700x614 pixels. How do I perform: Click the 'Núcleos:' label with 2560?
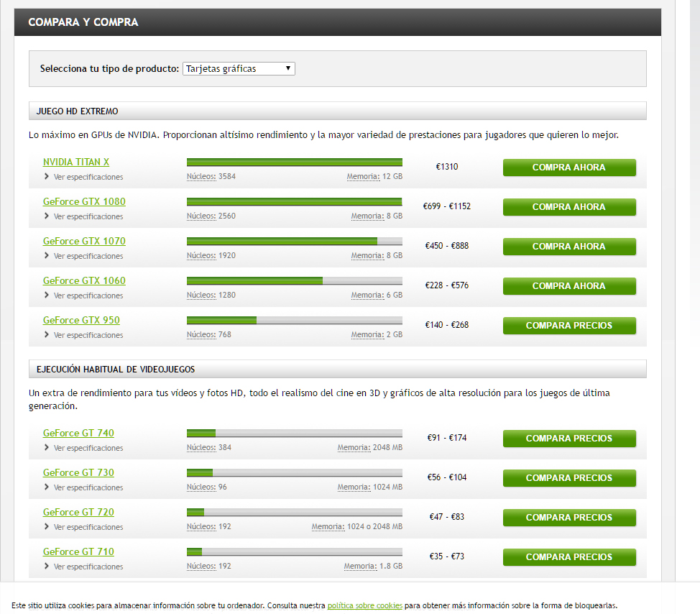point(201,216)
